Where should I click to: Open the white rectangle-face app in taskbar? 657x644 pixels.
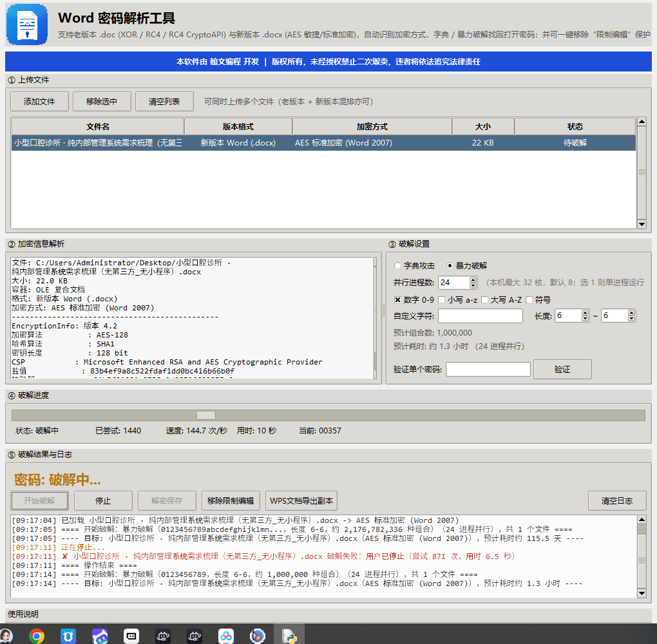[x=131, y=636]
